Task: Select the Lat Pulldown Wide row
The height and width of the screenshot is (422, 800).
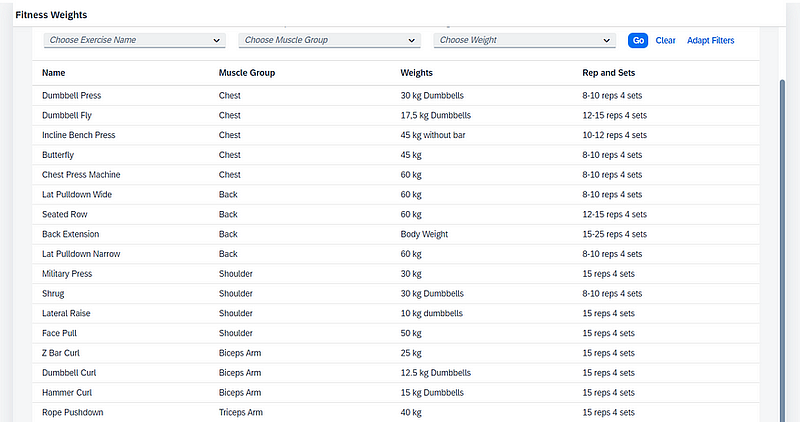Action: (x=395, y=194)
